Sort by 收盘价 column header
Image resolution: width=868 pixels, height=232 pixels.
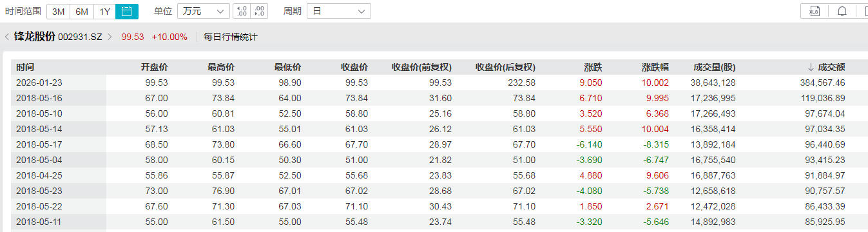tap(354, 67)
